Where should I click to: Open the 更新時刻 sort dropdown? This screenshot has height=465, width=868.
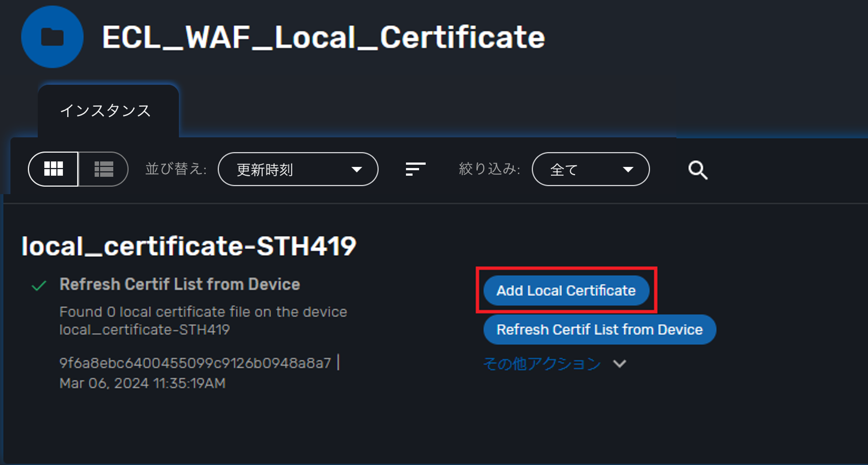(x=298, y=169)
